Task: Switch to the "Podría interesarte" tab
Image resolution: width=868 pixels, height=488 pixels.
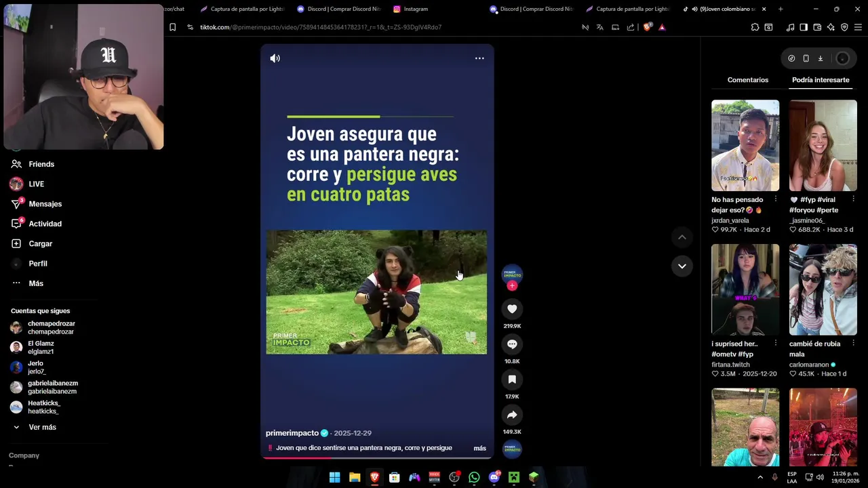Action: [821, 80]
